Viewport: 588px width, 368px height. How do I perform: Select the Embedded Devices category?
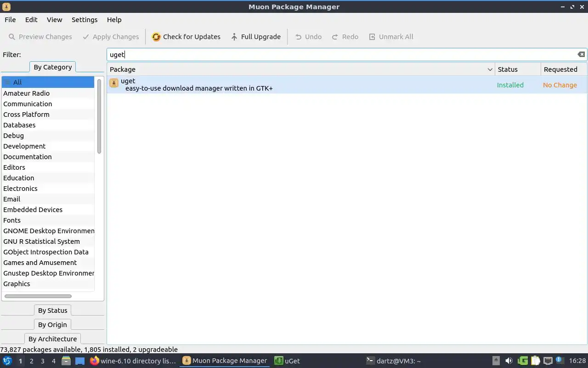(48, 210)
